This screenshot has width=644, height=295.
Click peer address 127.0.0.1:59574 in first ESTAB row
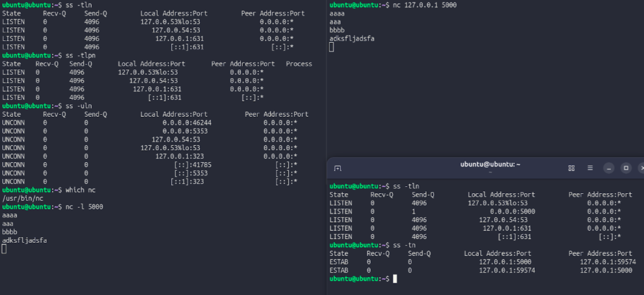[608, 262]
